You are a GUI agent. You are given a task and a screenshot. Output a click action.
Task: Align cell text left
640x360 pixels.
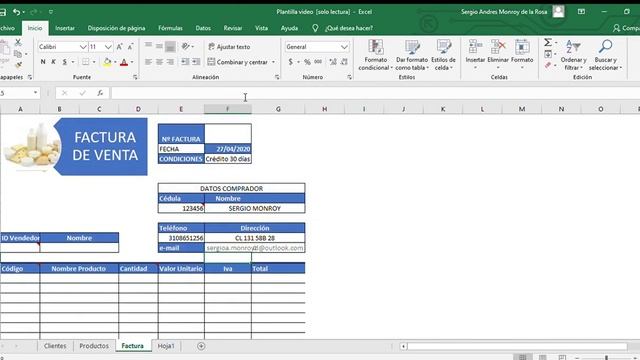[x=148, y=62]
